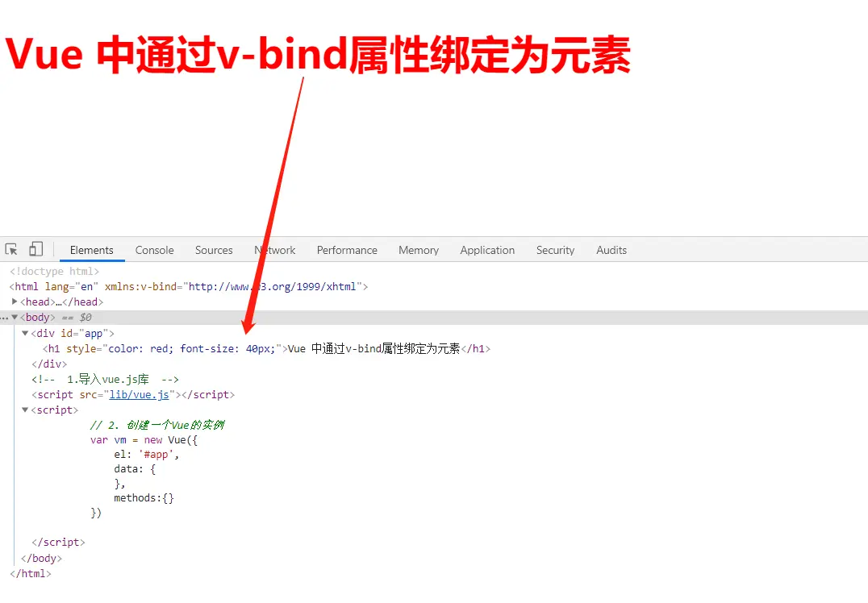
Task: Collapse the body element node
Action: tap(15, 317)
